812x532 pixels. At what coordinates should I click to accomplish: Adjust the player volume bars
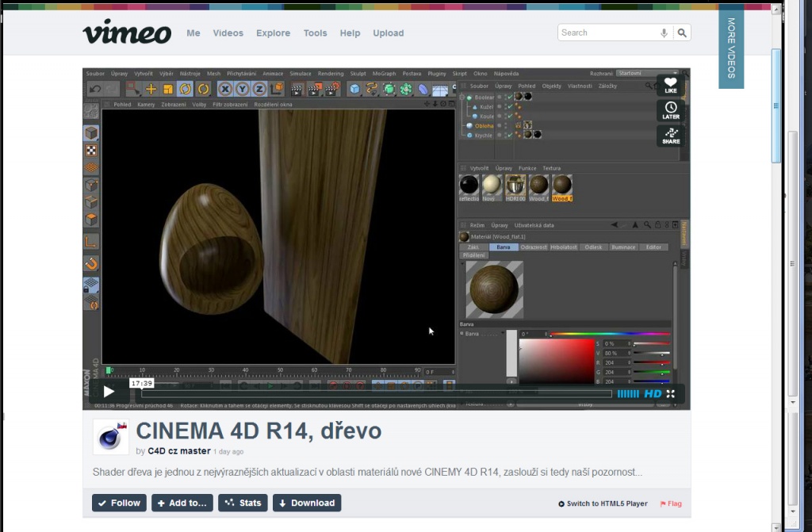click(x=628, y=394)
